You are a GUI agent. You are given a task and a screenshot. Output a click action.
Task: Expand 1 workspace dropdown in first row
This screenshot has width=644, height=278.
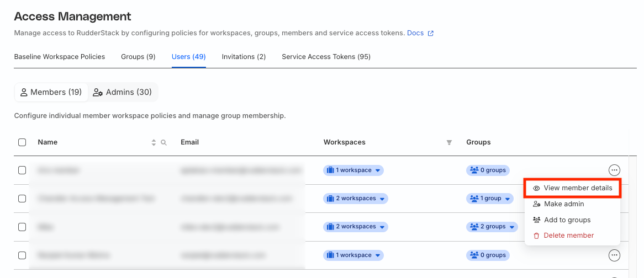[x=353, y=170]
